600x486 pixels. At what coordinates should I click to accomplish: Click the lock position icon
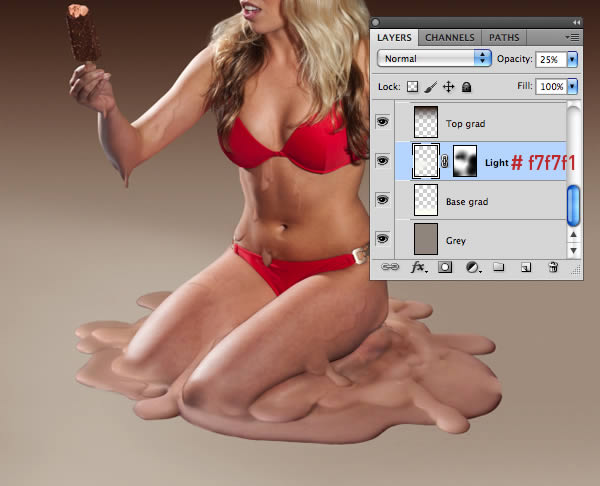(448, 87)
